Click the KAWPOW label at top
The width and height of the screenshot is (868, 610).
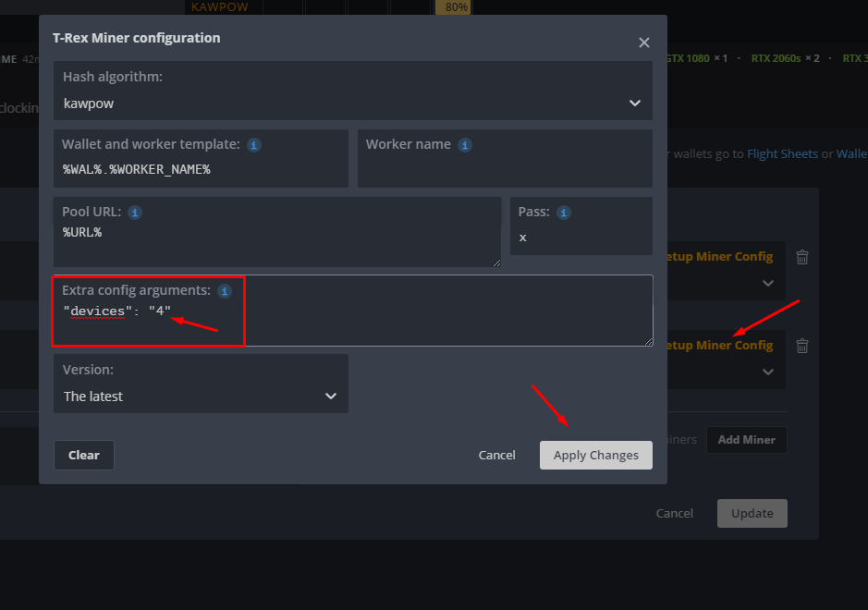coord(220,7)
